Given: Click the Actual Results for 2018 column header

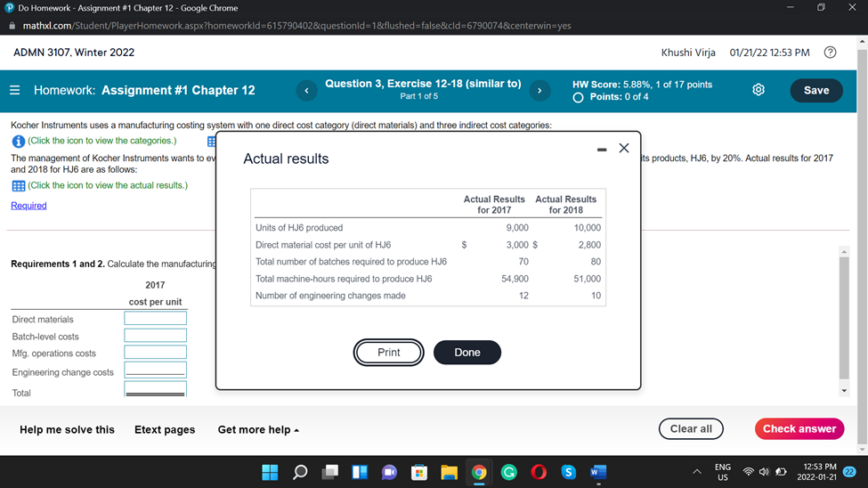Looking at the screenshot, I should click(x=565, y=205).
